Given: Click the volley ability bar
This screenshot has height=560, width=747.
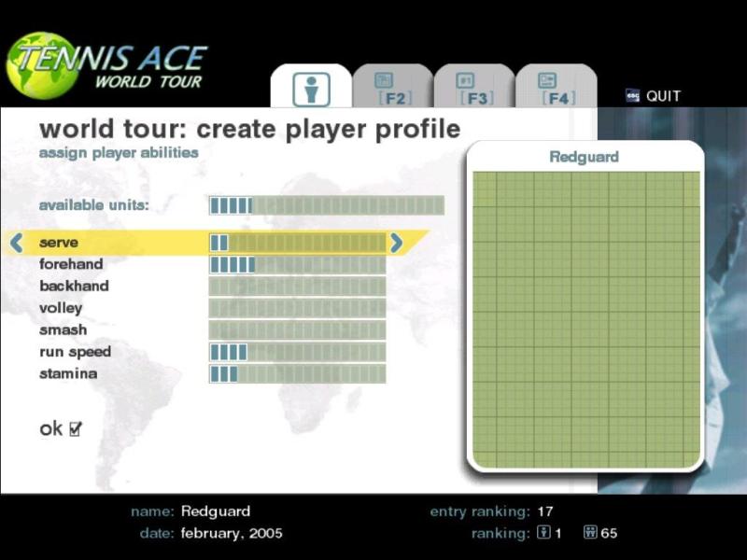Looking at the screenshot, I should 297,309.
